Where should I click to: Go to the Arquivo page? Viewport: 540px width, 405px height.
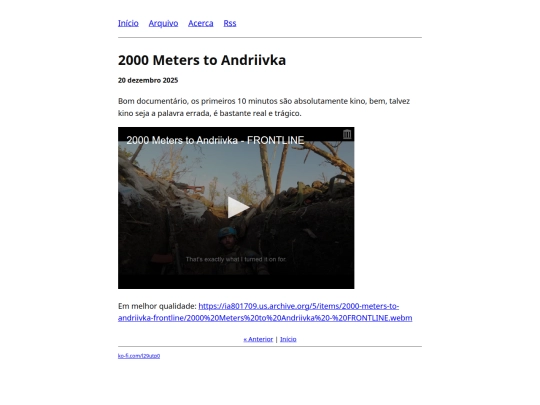click(163, 23)
